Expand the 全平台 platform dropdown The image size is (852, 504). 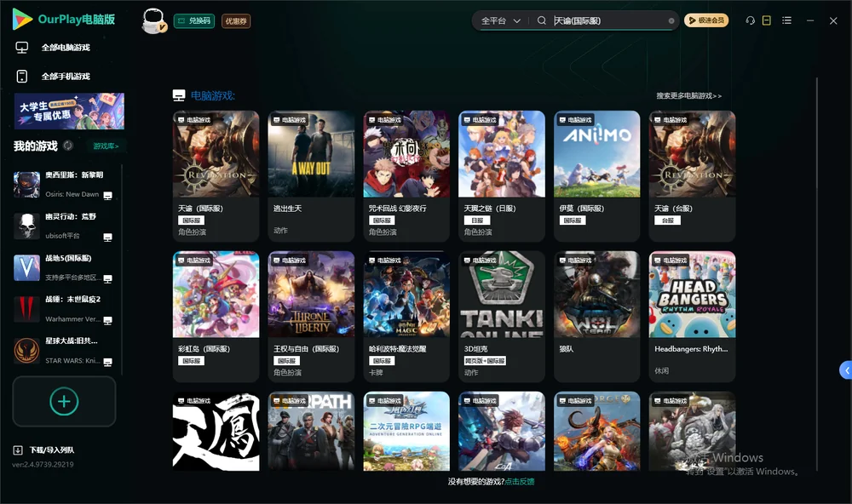coord(500,20)
